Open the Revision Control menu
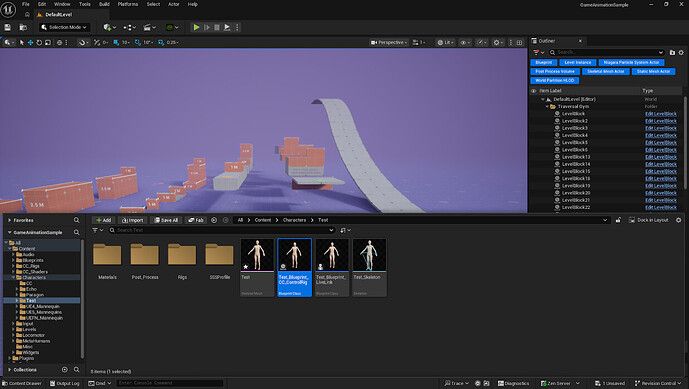 (658, 383)
